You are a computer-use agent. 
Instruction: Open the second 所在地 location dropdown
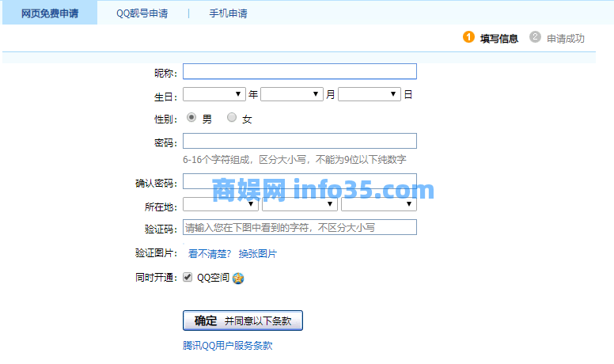click(x=300, y=204)
